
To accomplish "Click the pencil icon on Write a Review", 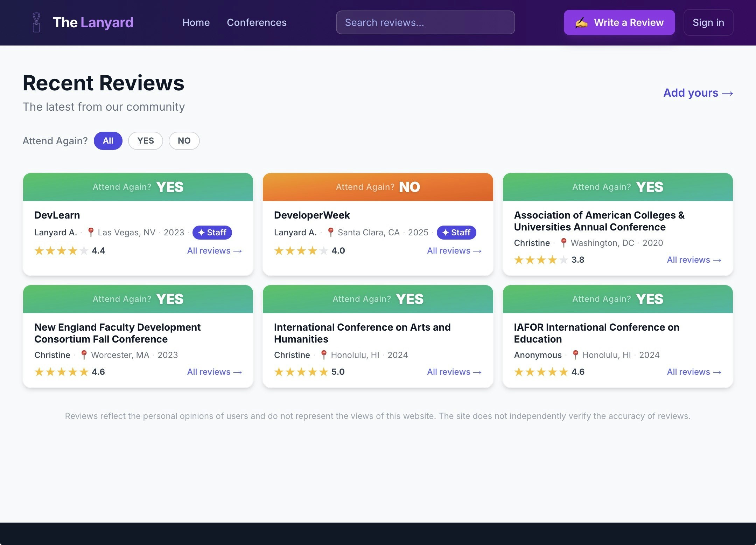I will (581, 23).
